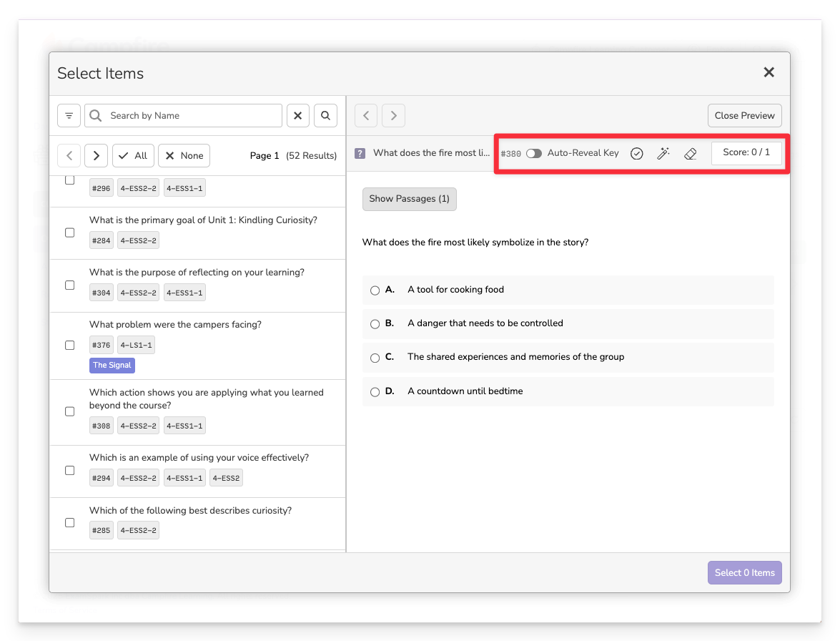Tick the campers problem question checkbox

point(70,345)
